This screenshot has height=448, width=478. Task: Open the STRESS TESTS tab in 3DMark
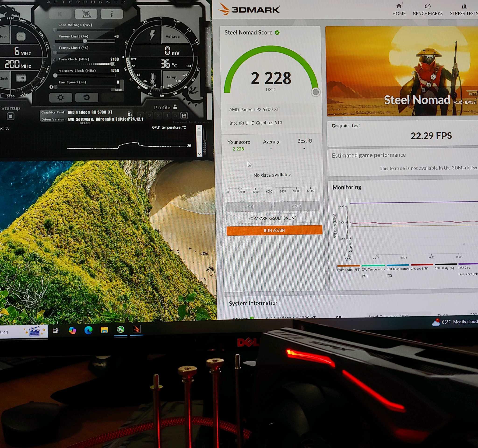coord(464,10)
